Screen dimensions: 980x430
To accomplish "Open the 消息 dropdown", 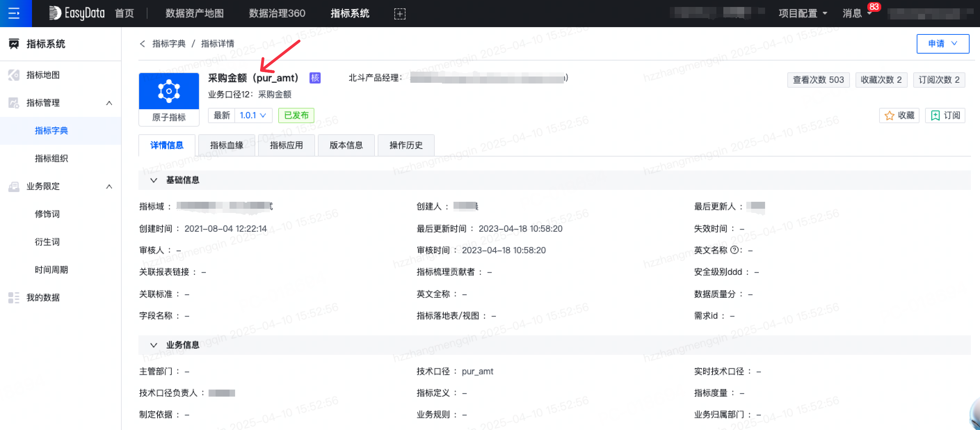I will click(x=857, y=14).
